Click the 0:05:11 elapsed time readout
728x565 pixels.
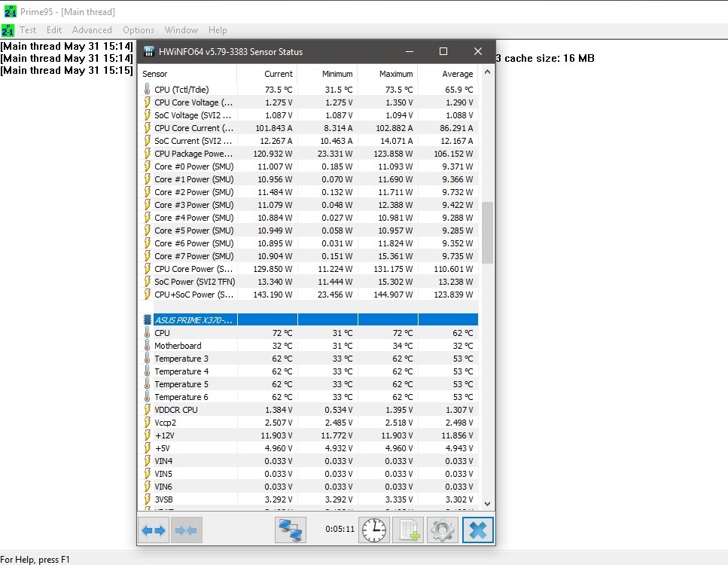340,529
